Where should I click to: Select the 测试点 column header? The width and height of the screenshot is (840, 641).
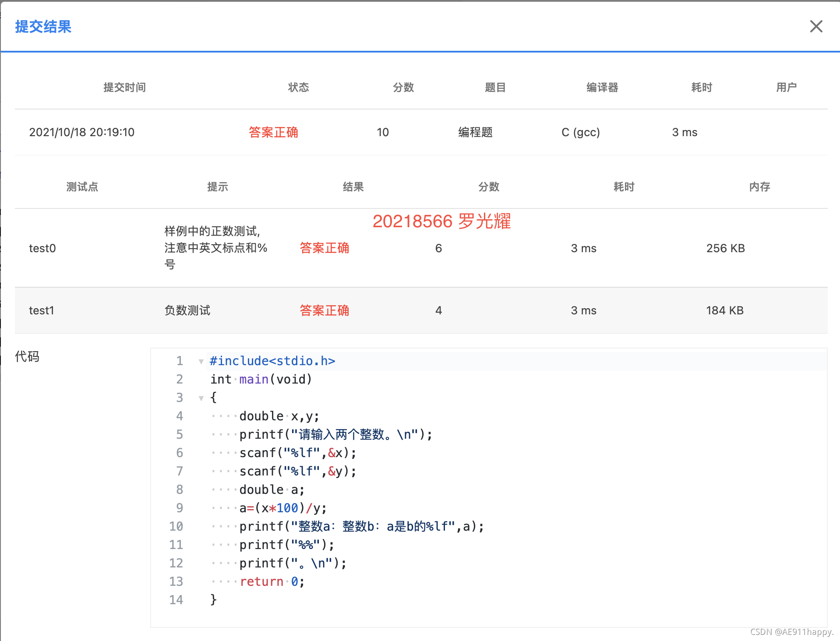point(82,187)
